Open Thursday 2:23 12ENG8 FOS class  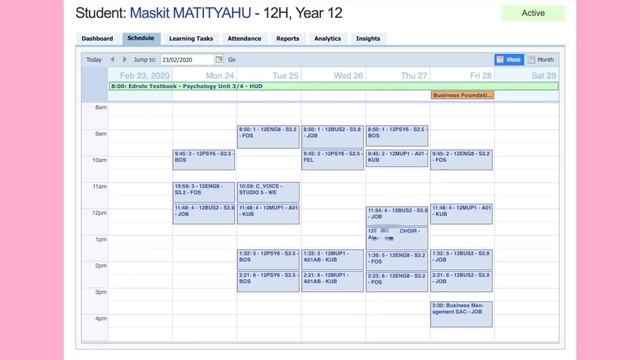click(x=397, y=282)
